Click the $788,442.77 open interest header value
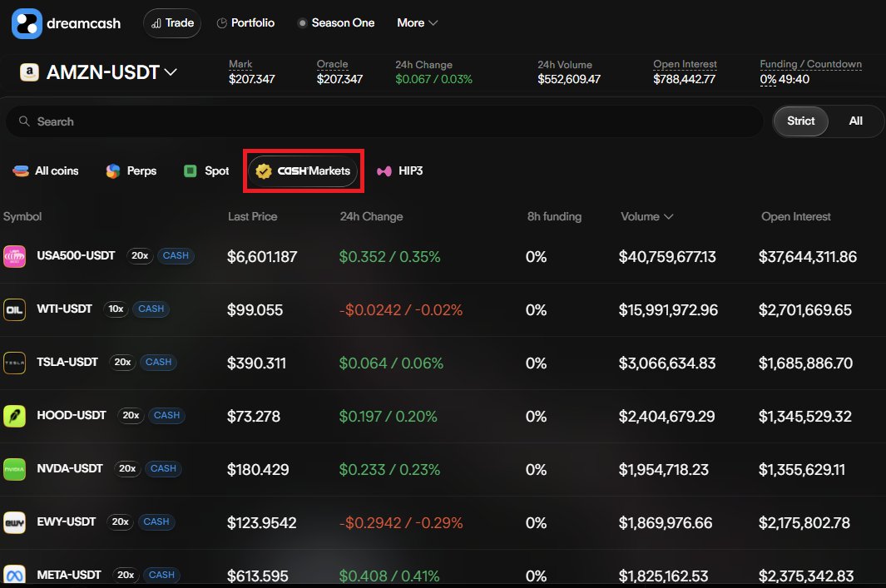This screenshot has height=588, width=886. tap(685, 79)
